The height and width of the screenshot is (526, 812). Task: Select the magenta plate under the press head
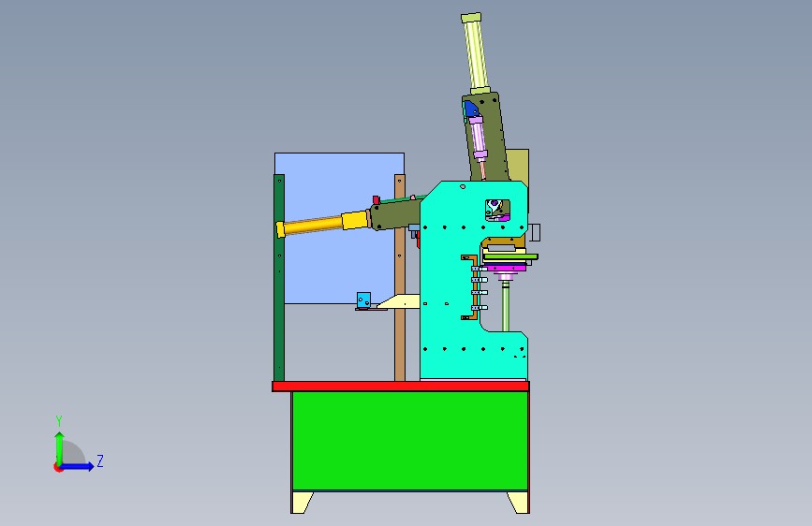506,268
